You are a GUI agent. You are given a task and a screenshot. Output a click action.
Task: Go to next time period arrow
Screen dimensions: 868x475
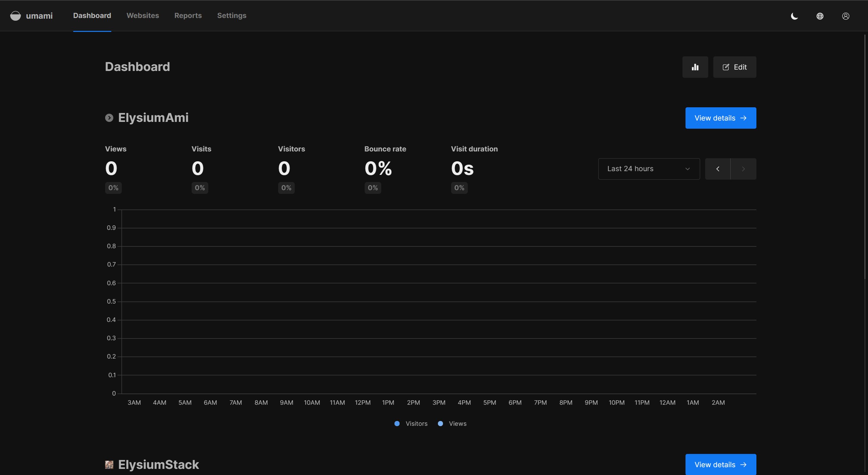coord(743,169)
